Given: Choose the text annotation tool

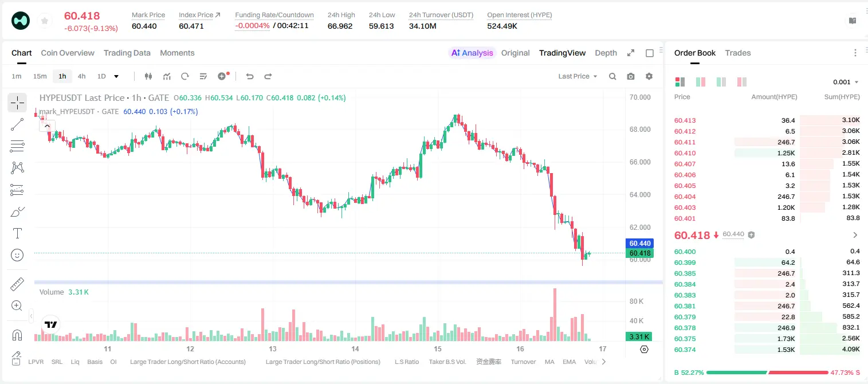Looking at the screenshot, I should tap(17, 233).
